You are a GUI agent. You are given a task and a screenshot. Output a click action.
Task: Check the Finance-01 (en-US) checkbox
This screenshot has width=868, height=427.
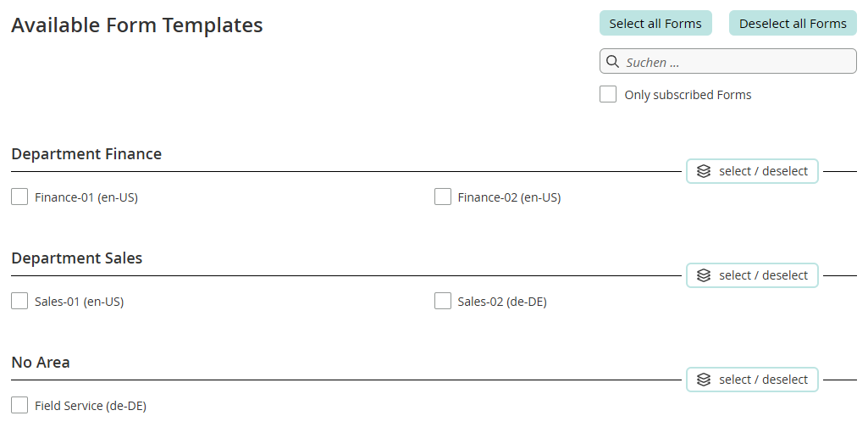(19, 197)
